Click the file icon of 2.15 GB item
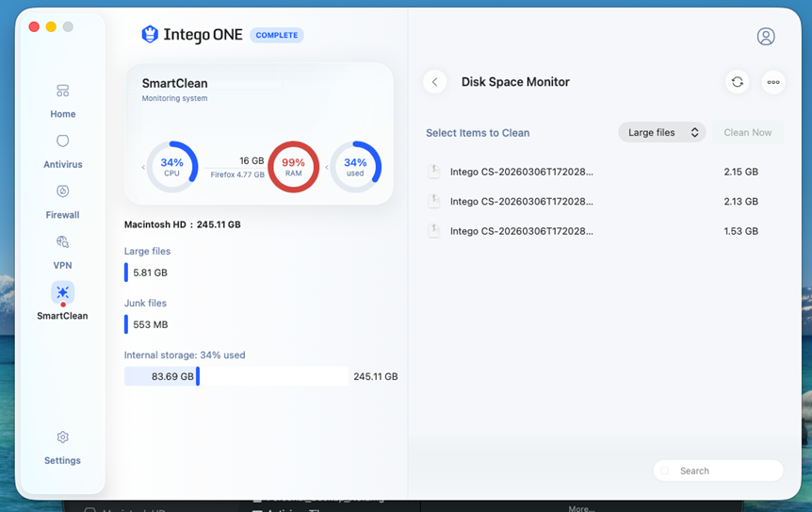Screen dimensions: 812x512 434,172
